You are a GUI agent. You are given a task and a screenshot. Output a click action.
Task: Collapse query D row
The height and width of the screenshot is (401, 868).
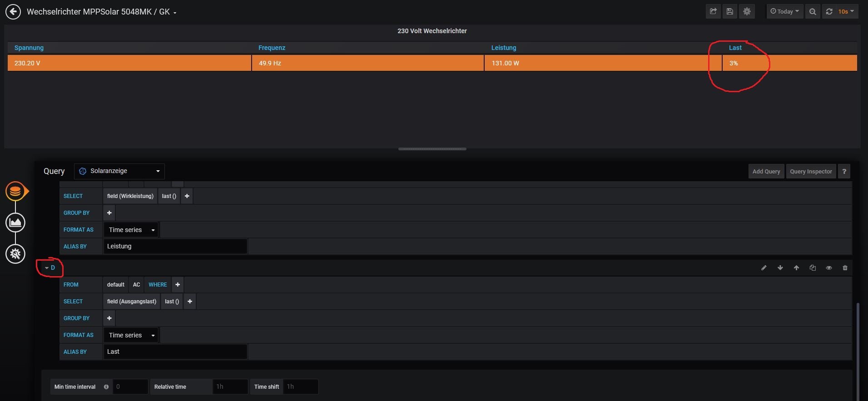[50, 268]
